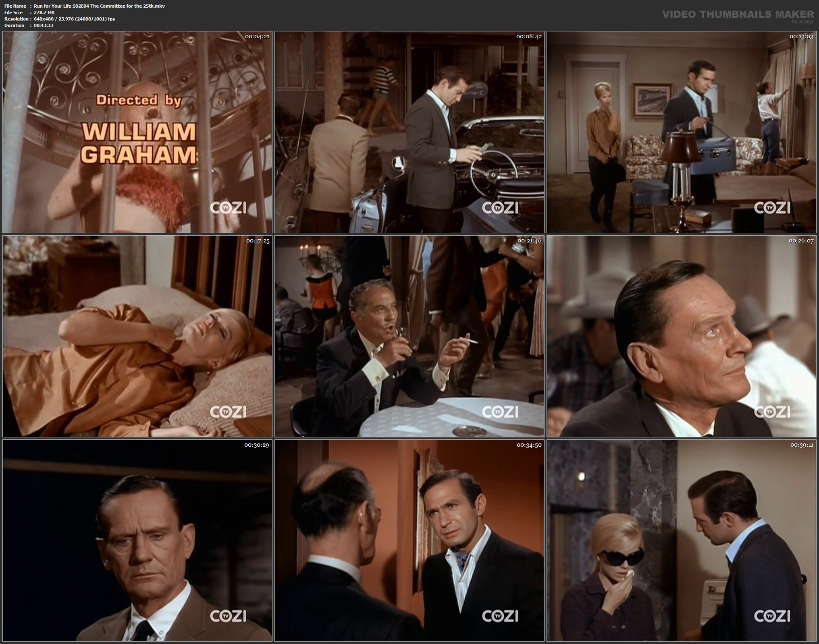Click the COZI TV logo in the 00:21:46 thumbnail
Viewport: 819px width, 644px height.
pyautogui.click(x=500, y=412)
